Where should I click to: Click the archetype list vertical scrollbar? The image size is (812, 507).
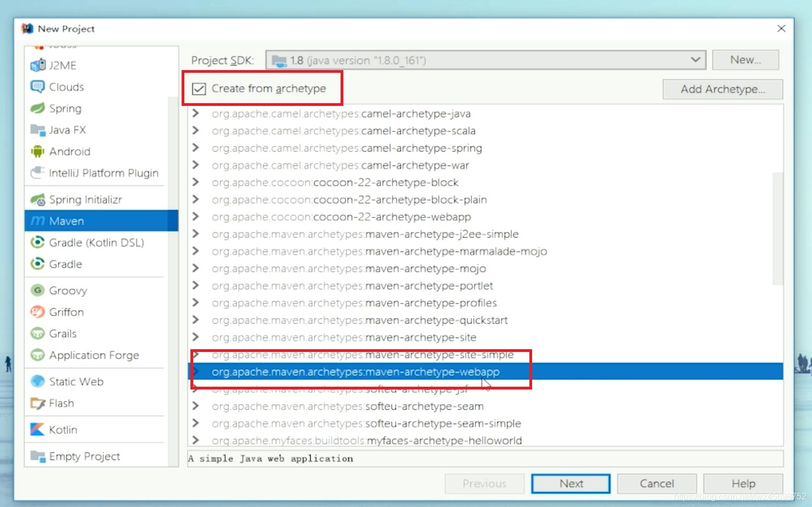[x=778, y=228]
